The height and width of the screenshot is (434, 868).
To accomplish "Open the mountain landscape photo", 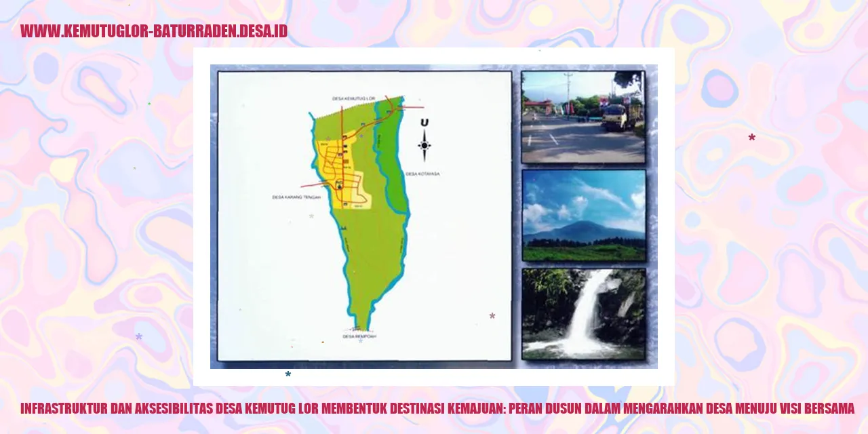I will pos(584,216).
